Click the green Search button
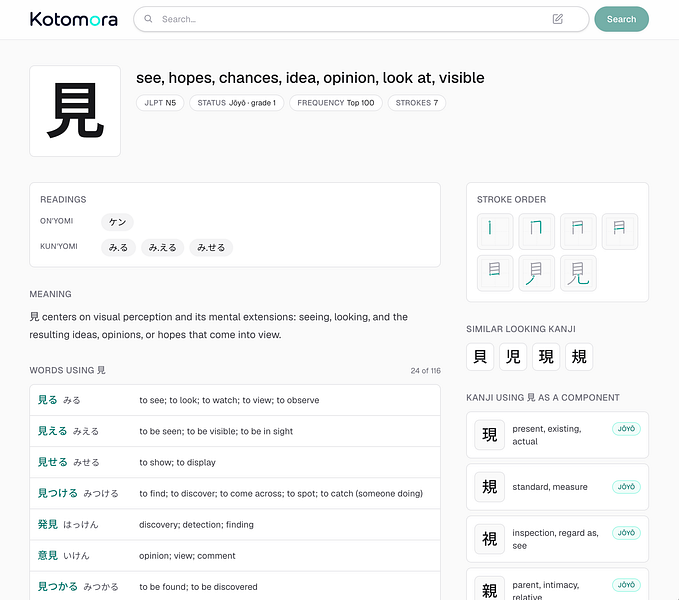The height and width of the screenshot is (600, 679). tap(621, 19)
